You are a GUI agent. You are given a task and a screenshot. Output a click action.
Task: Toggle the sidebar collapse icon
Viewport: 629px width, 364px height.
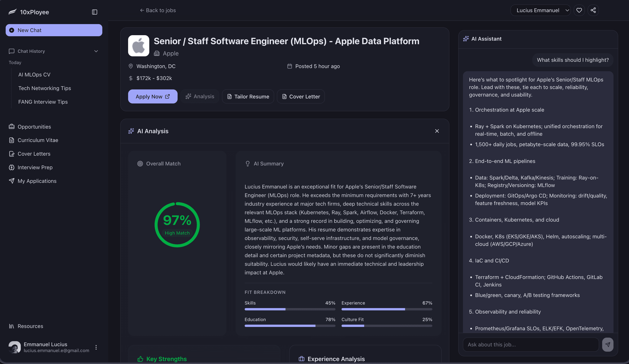point(94,12)
